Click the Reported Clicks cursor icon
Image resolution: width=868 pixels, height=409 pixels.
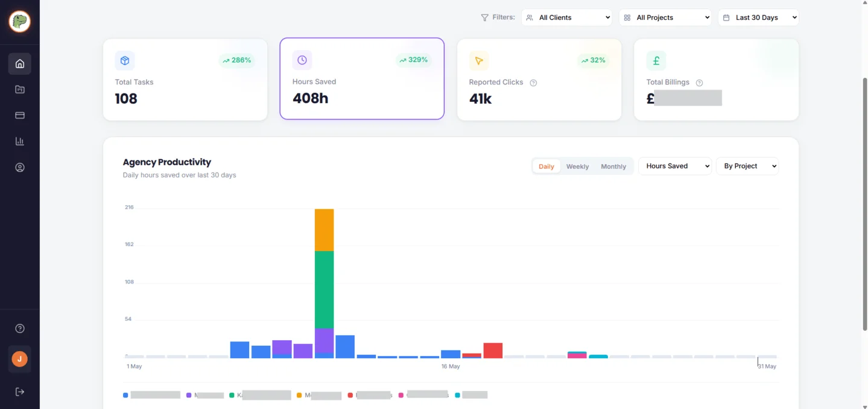click(479, 60)
